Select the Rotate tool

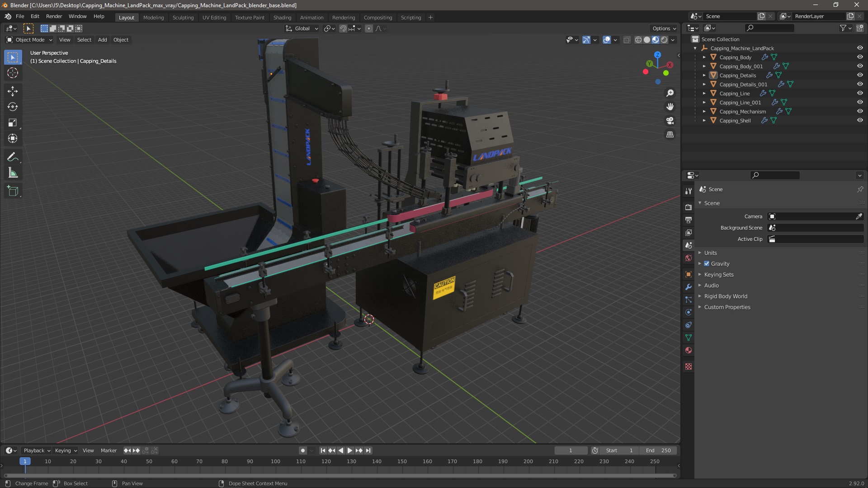(13, 107)
